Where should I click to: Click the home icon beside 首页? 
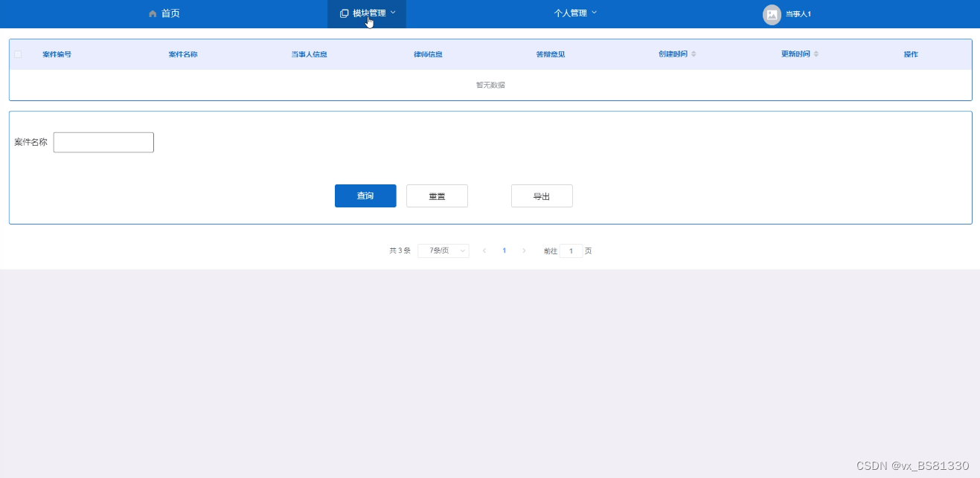coord(153,13)
